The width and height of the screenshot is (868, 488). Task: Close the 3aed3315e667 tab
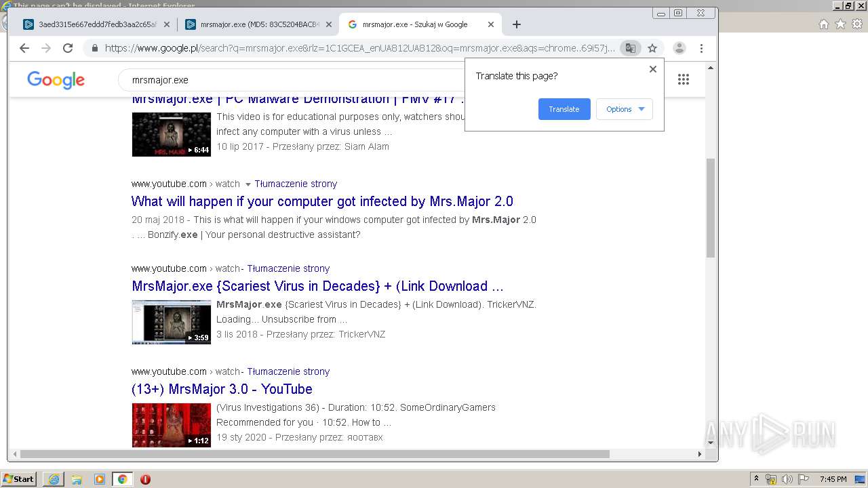pyautogui.click(x=167, y=24)
